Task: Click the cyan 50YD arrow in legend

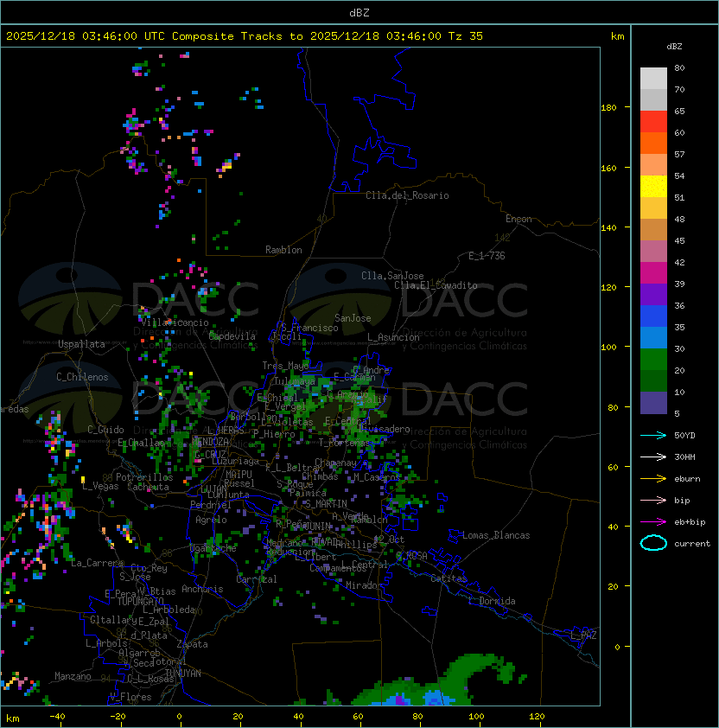Action: 653,435
